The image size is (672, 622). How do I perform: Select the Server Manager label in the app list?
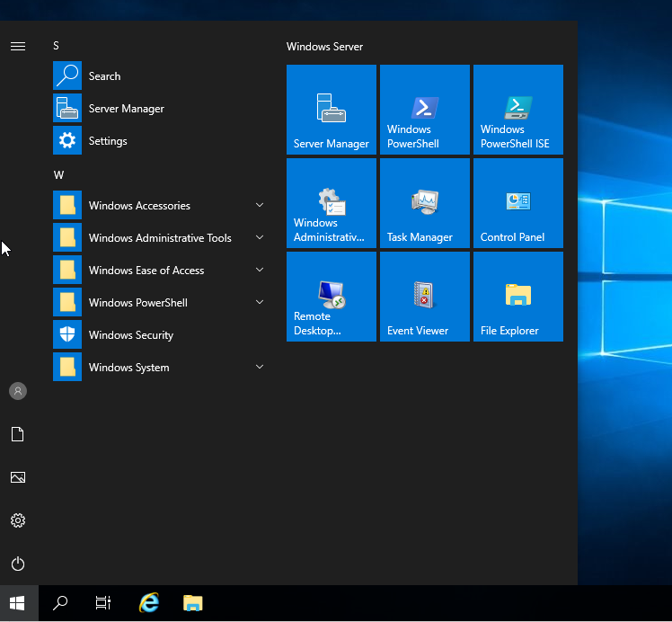127,109
